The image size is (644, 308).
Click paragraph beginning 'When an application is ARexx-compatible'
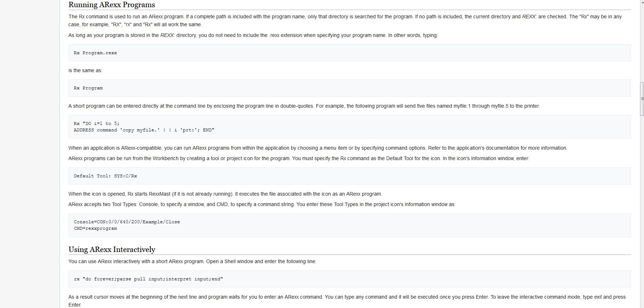click(318, 148)
